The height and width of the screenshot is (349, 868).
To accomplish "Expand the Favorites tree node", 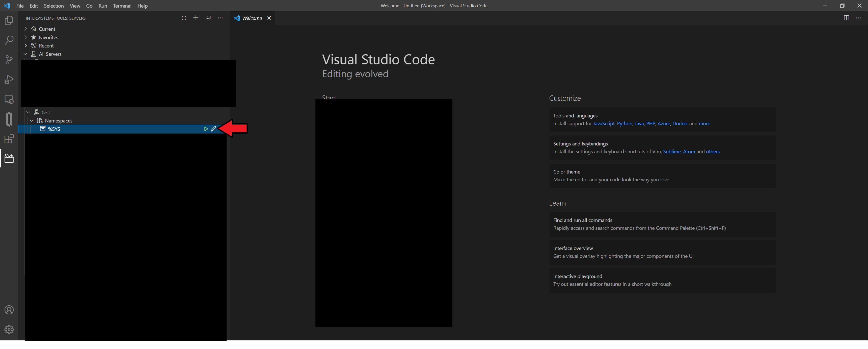I will [25, 37].
